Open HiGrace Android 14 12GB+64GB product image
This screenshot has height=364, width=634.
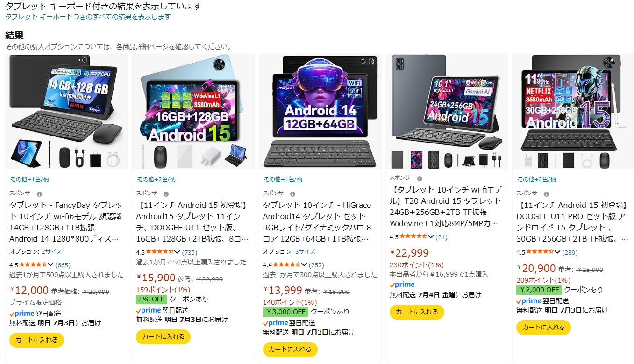pos(320,112)
